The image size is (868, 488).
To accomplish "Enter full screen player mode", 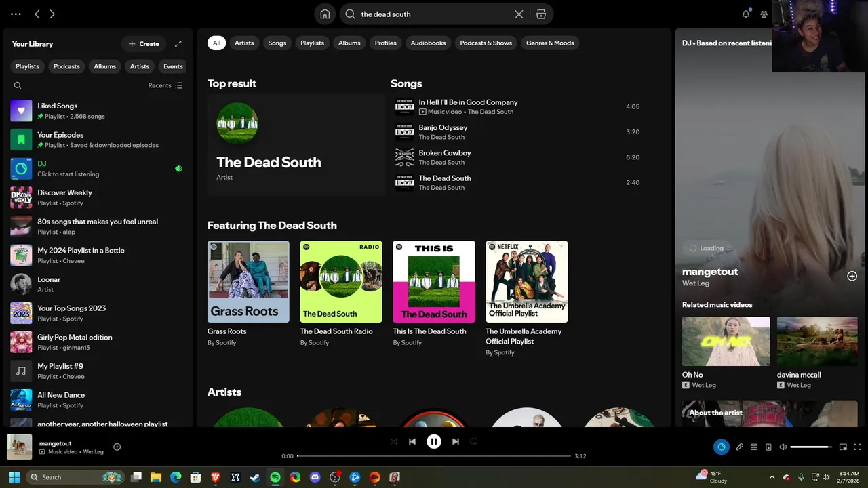I will (858, 447).
